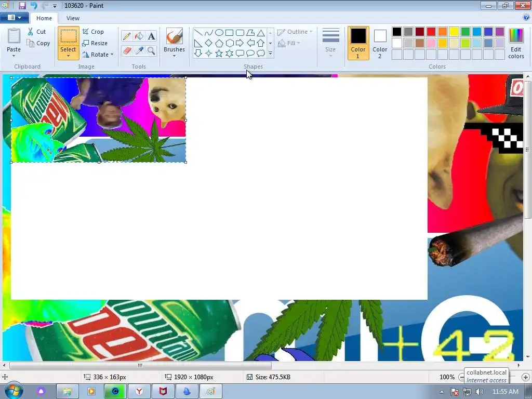Click Cut in Clipboard group
532x399 pixels.
(x=37, y=32)
